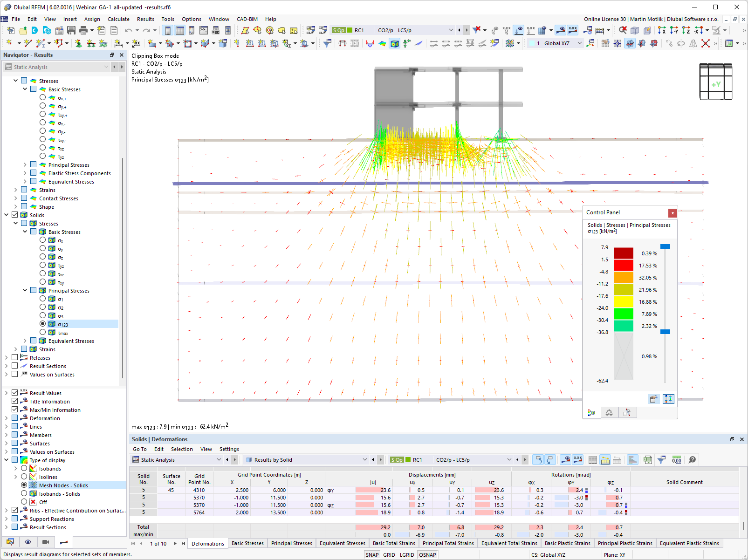
Task: Click the OSNAP status bar button
Action: point(427,555)
